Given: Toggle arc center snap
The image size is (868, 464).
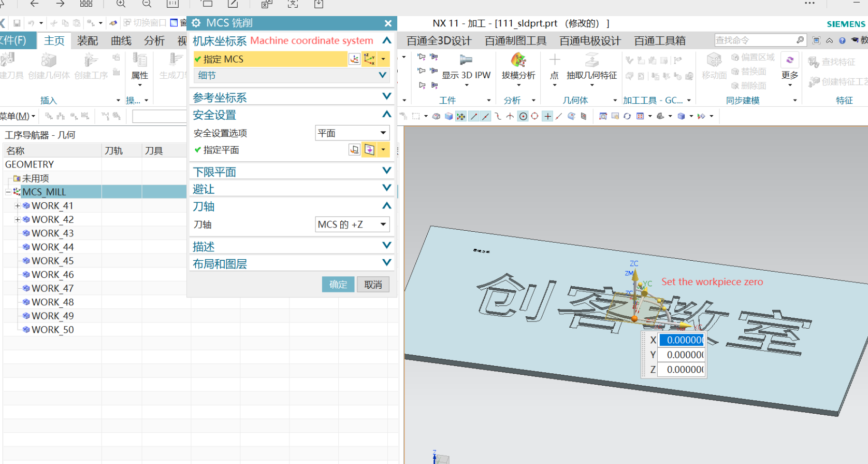Looking at the screenshot, I should click(x=523, y=116).
